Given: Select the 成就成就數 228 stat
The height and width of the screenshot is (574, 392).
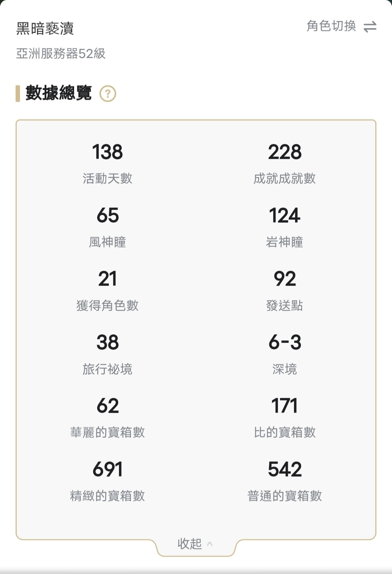Looking at the screenshot, I should [285, 163].
